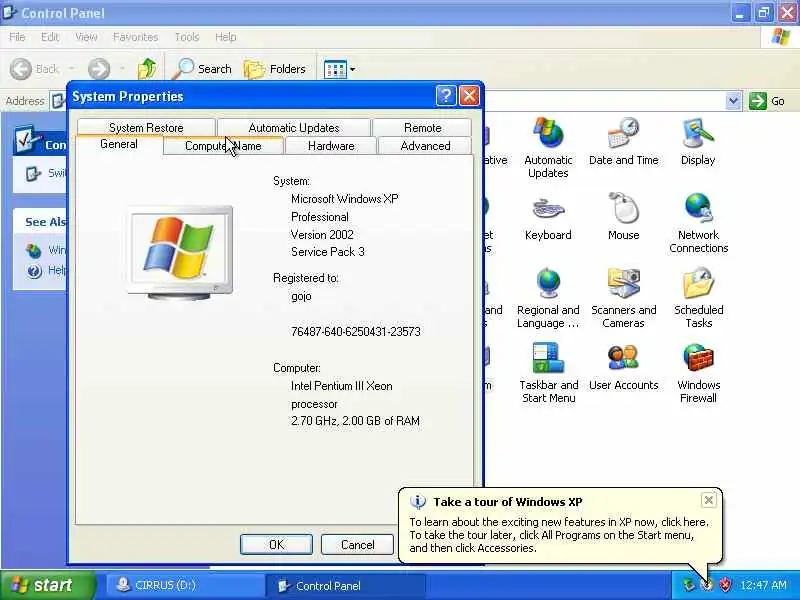Image resolution: width=800 pixels, height=600 pixels.
Task: Open the View menu
Action: [86, 37]
